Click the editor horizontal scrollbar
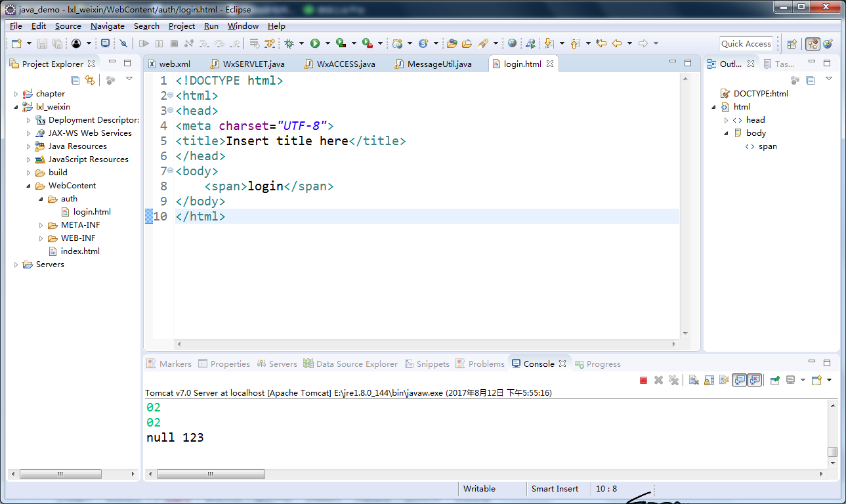 pyautogui.click(x=427, y=343)
